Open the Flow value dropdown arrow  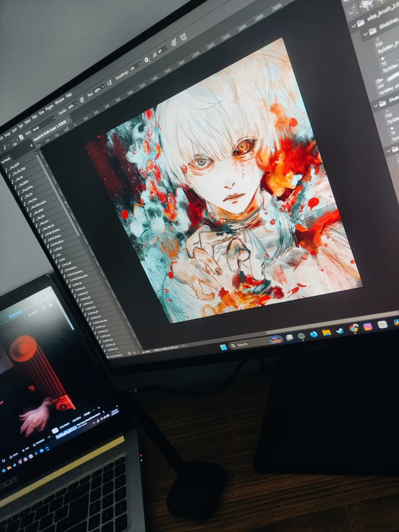(103, 87)
